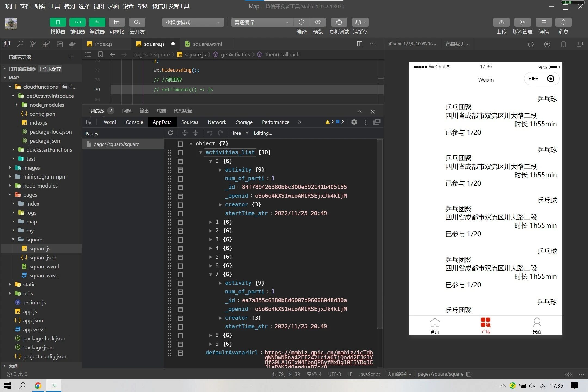Open 版本管理 branch icon
Image resolution: width=588 pixels, height=392 pixels.
pos(522,22)
